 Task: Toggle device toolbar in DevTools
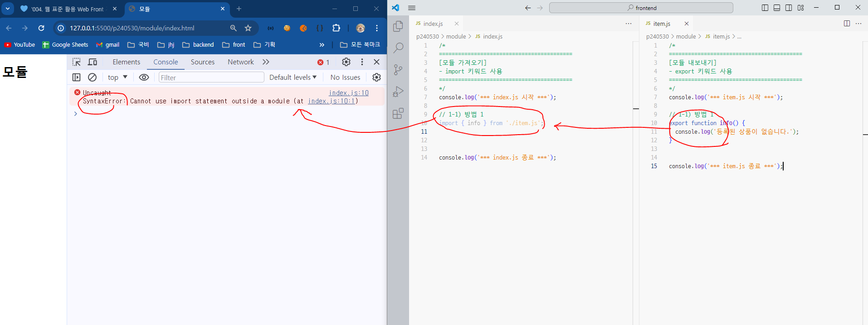pos(93,62)
